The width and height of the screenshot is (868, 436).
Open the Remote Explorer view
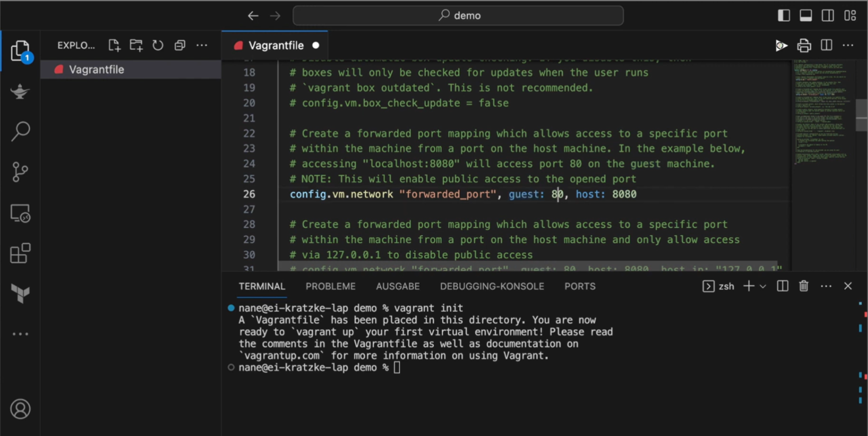(x=21, y=213)
